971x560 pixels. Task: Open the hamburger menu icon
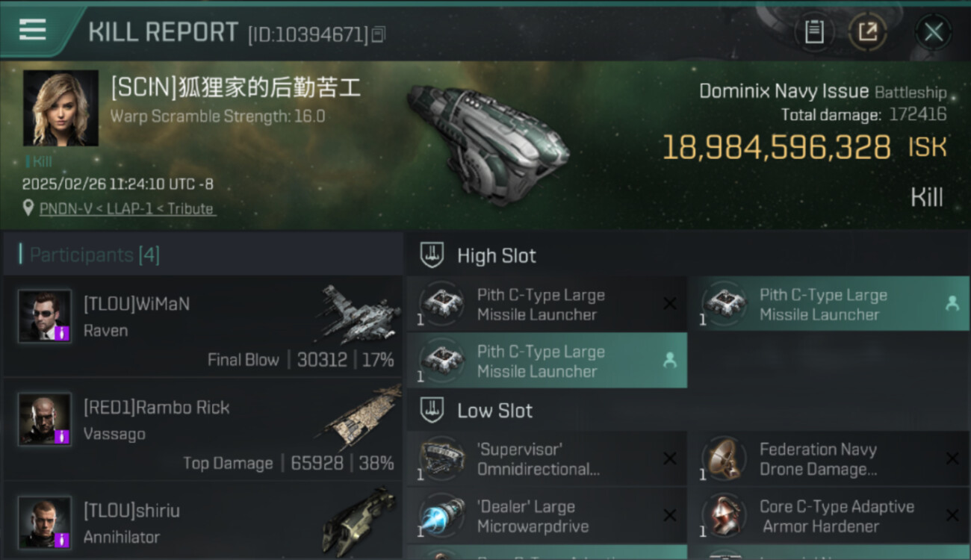point(32,31)
